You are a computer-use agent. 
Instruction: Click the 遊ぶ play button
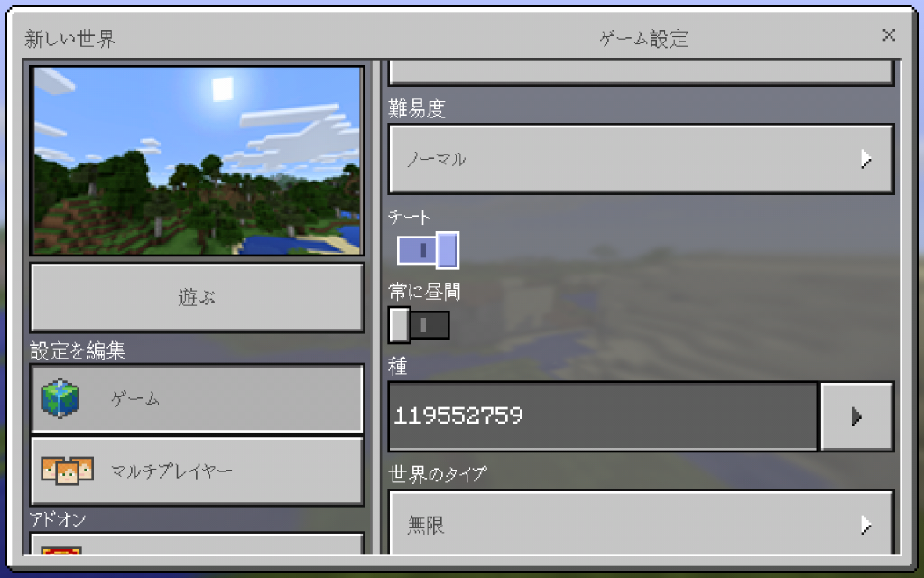coord(197,297)
